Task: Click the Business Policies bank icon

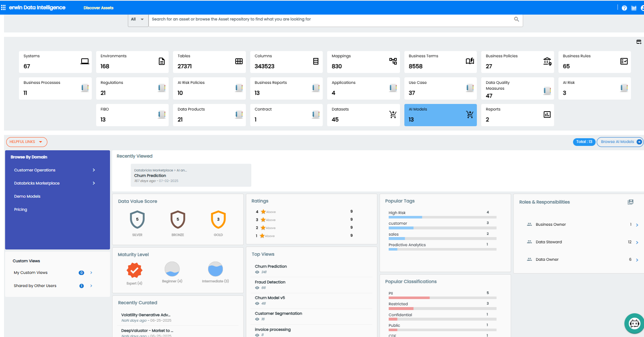Action: point(547,61)
